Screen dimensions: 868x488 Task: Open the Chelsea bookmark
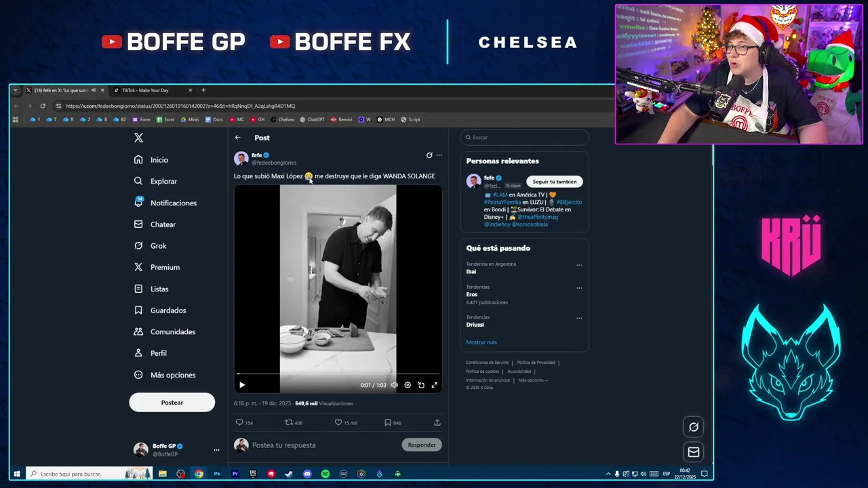[282, 119]
